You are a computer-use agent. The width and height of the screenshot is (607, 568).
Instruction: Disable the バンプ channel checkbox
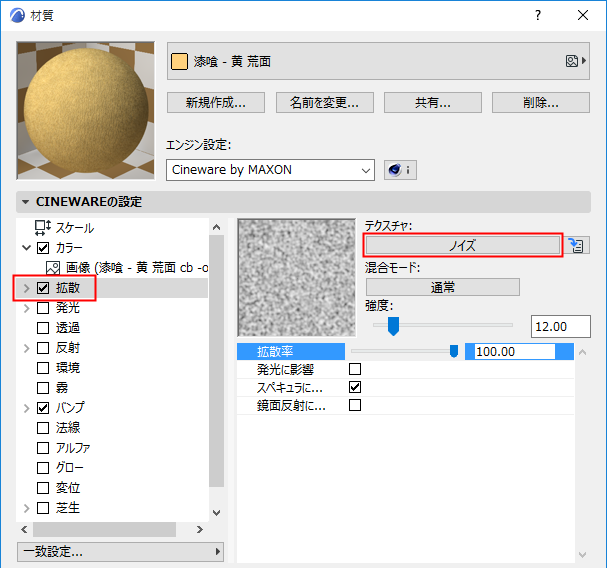[43, 408]
